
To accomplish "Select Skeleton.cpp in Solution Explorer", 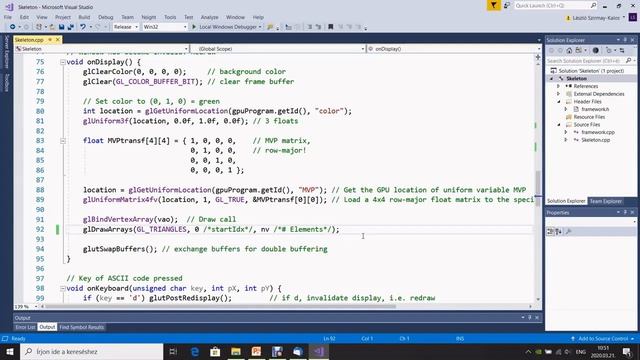I will coord(595,140).
